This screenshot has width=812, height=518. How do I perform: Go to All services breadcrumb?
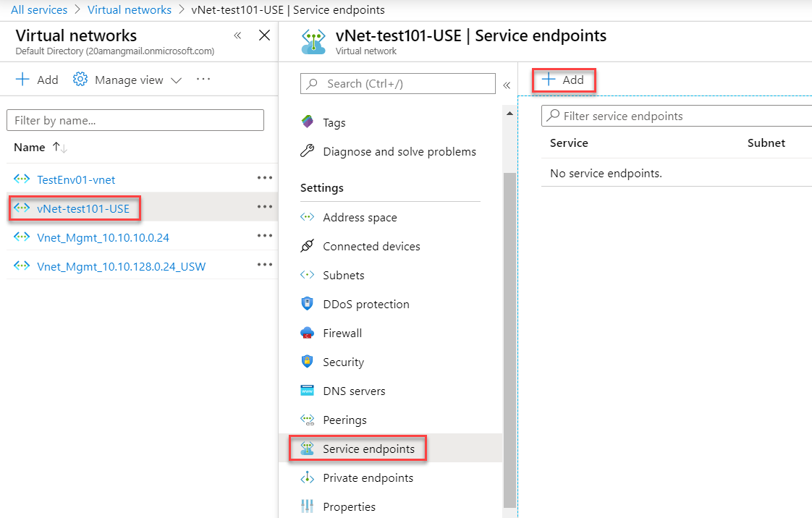tap(39, 10)
